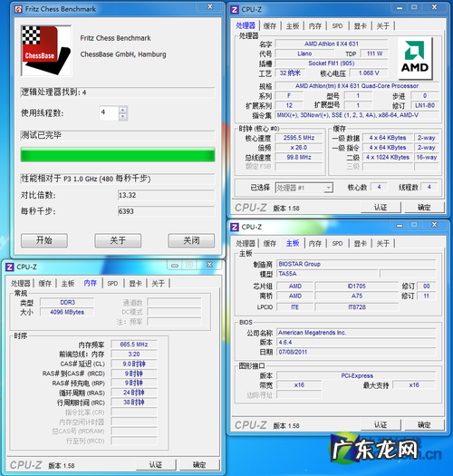The height and width of the screenshot is (476, 453).
Task: Minimize the mainboard CPU-Z window
Action: coord(400,225)
